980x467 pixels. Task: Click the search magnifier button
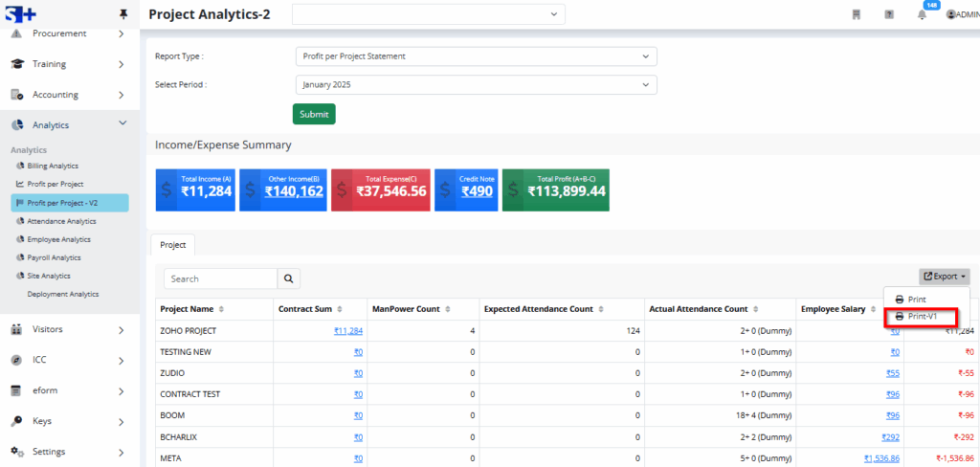coord(289,278)
